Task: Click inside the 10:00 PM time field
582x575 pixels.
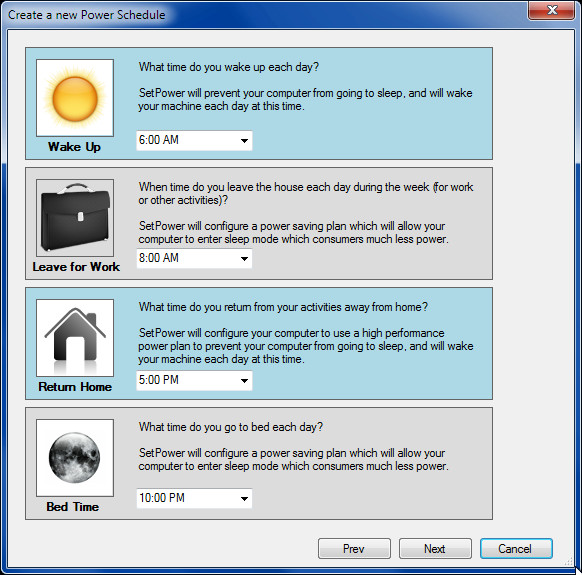Action: click(187, 499)
